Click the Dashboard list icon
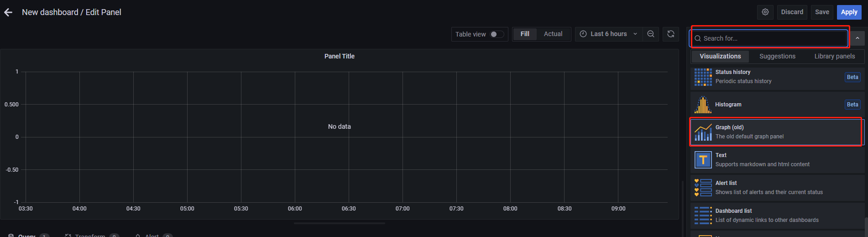Image resolution: width=868 pixels, height=237 pixels. pyautogui.click(x=703, y=216)
